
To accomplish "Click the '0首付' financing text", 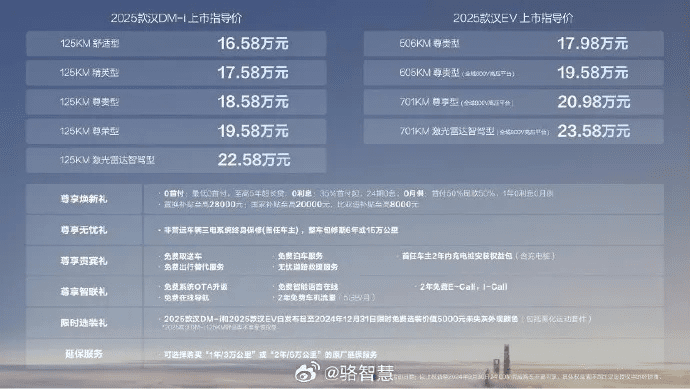I will (x=173, y=194).
